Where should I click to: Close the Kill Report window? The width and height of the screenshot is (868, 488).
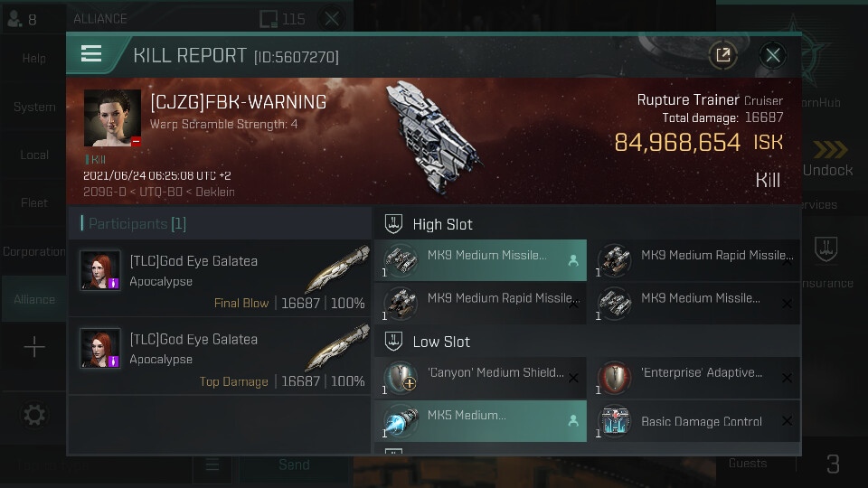pyautogui.click(x=773, y=55)
